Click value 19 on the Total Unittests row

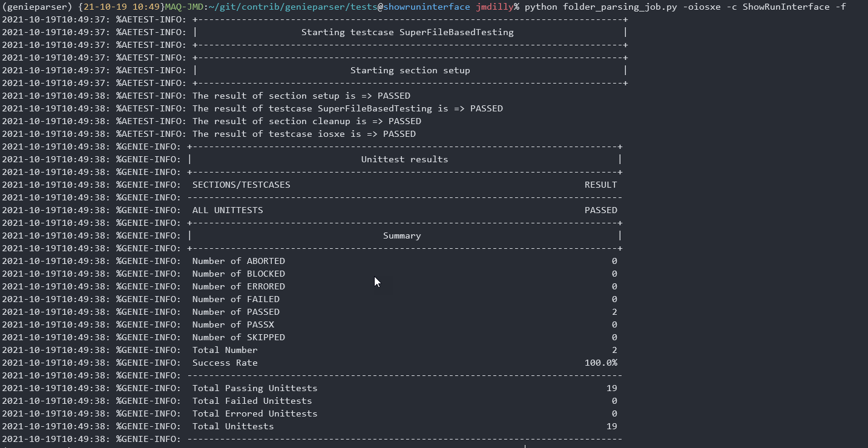click(x=611, y=426)
